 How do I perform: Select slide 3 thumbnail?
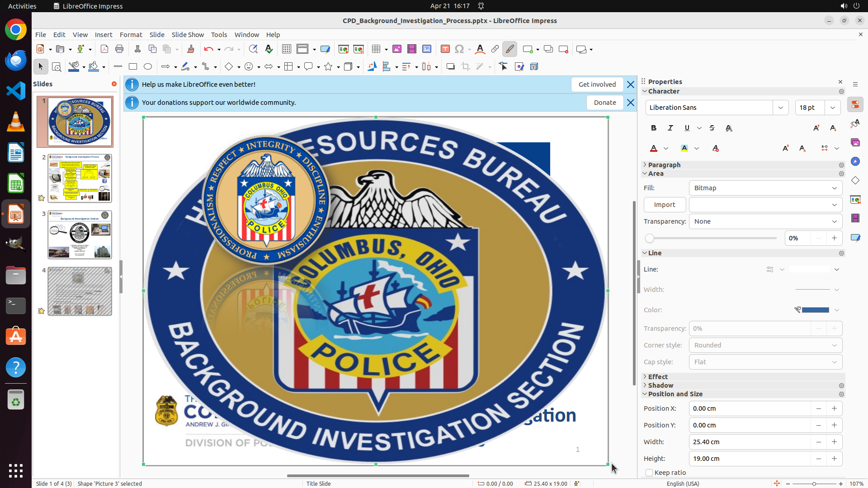(x=80, y=235)
